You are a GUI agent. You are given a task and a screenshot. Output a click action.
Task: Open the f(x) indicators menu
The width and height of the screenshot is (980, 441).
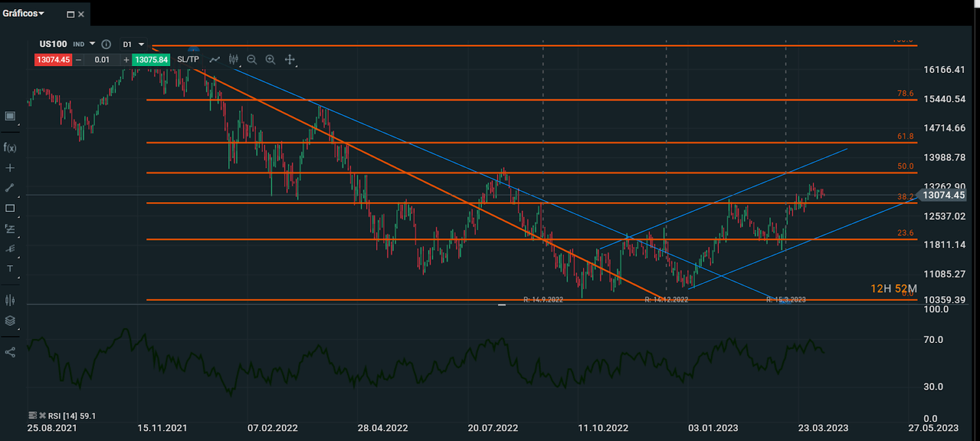click(10, 147)
